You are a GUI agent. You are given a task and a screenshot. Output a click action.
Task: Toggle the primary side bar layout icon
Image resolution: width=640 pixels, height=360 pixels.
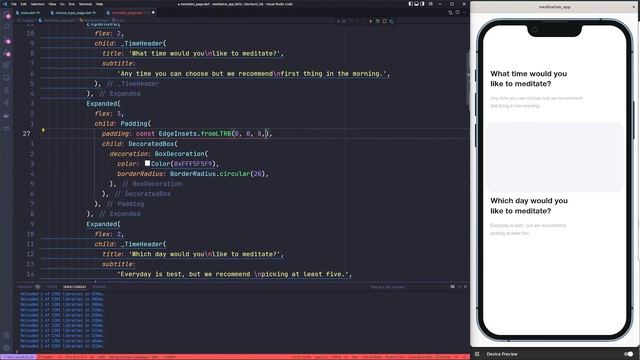click(411, 4)
